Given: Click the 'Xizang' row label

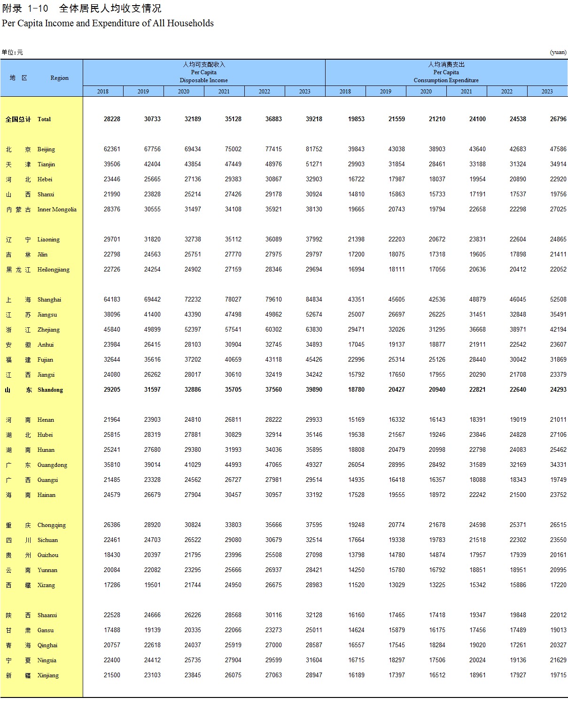Looking at the screenshot, I should click(x=46, y=585).
